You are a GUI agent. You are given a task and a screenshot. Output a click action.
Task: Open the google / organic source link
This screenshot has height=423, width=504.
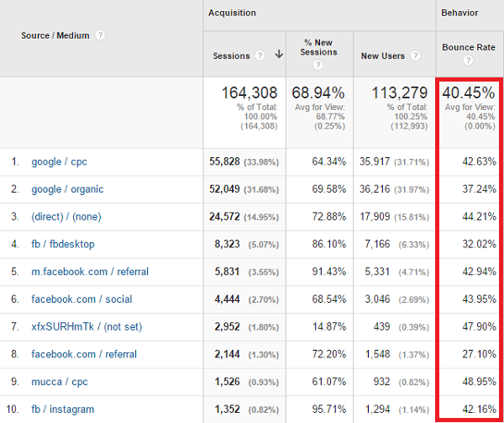(x=67, y=189)
